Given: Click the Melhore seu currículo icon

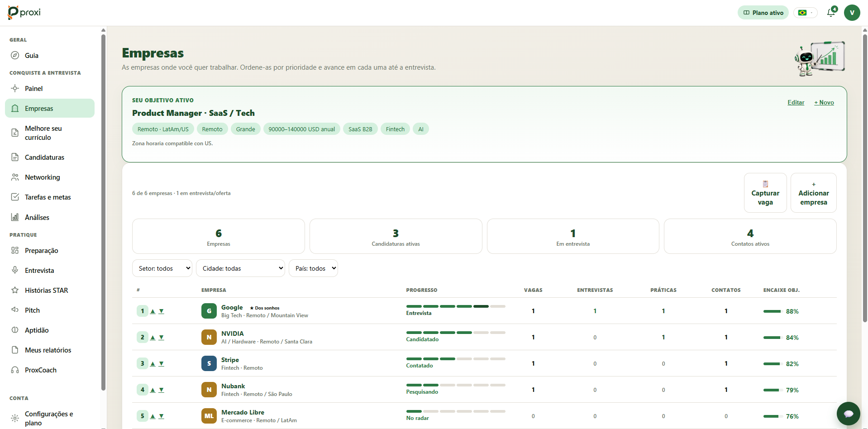Looking at the screenshot, I should (15, 133).
